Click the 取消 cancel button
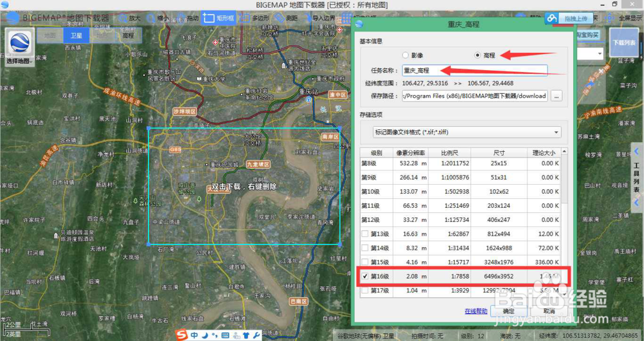 tap(549, 311)
